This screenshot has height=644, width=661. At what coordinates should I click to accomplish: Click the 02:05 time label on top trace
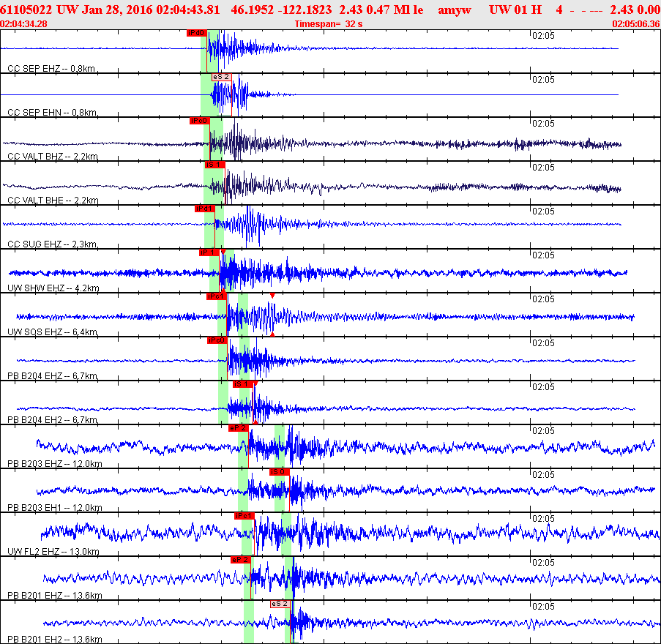click(542, 35)
